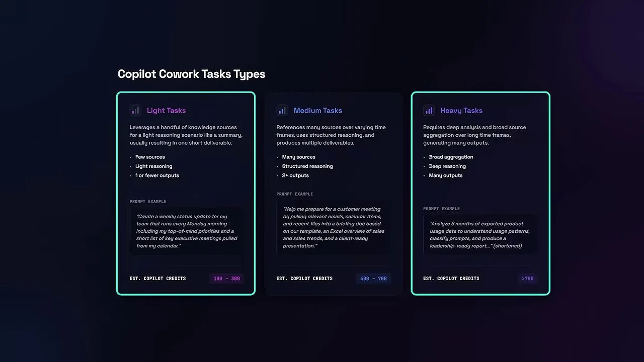Click Prompt Example label in Medium Tasks card
This screenshot has width=644, height=362.
tap(295, 194)
